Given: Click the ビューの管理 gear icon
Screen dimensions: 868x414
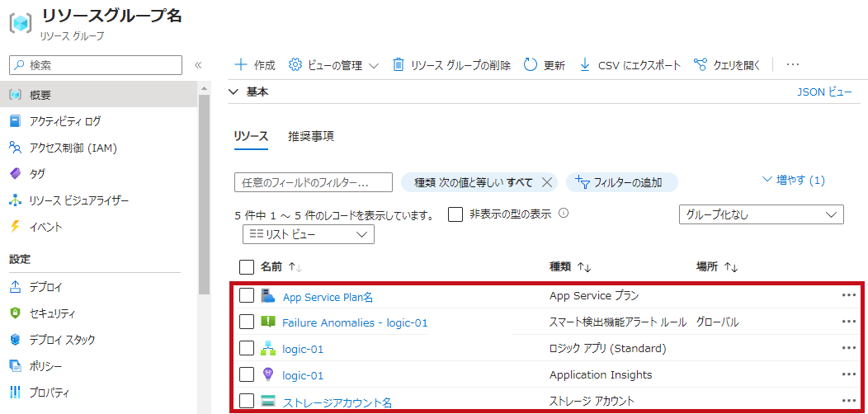Looking at the screenshot, I should [295, 65].
